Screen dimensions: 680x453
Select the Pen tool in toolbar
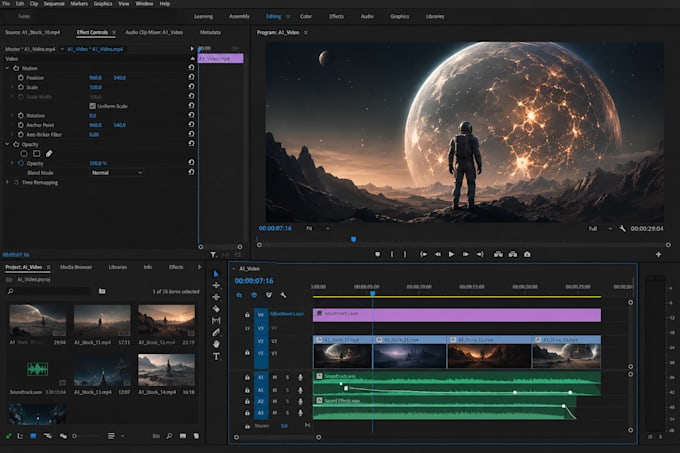(216, 332)
